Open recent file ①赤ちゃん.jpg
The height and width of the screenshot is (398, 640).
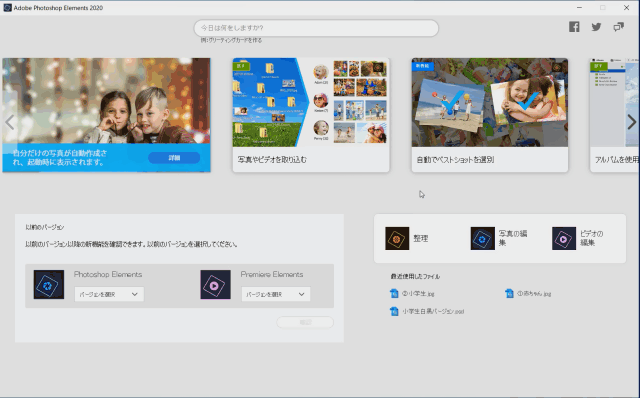[534, 293]
